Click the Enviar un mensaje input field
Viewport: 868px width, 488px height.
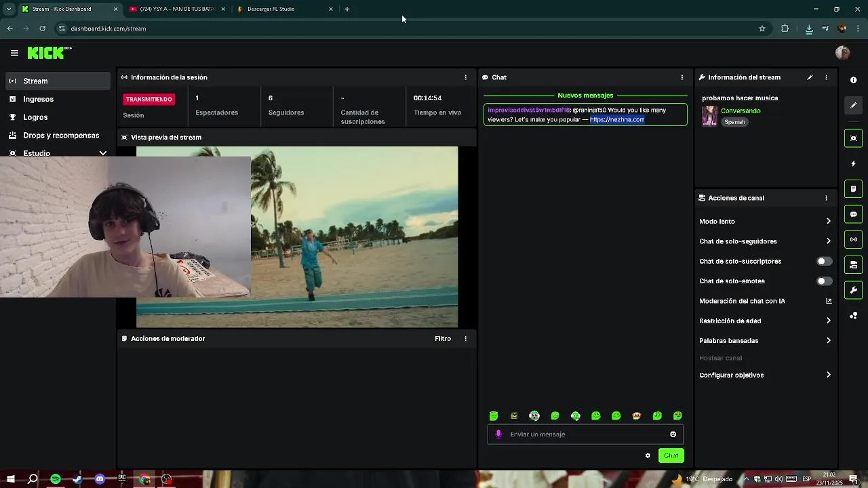point(585,434)
